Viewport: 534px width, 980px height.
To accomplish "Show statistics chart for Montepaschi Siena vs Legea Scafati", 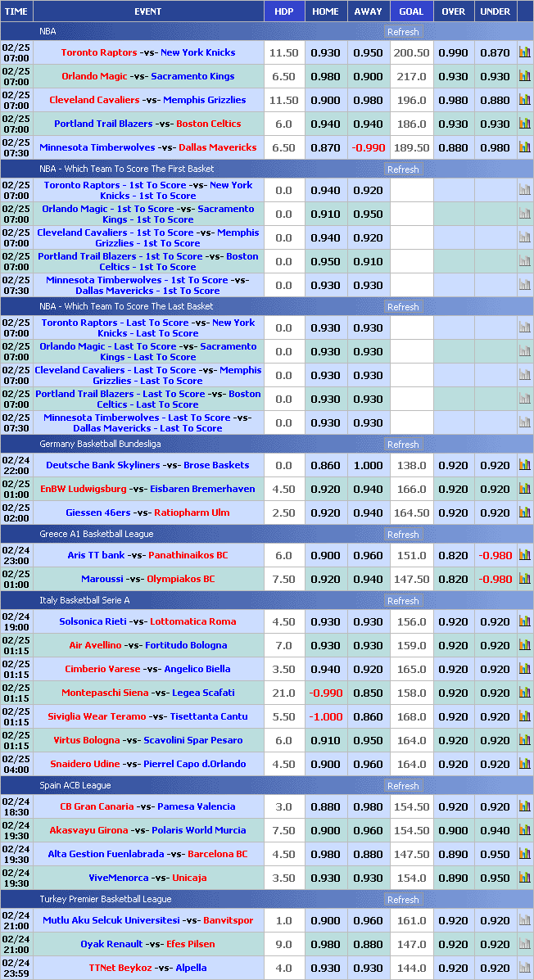I will [524, 693].
